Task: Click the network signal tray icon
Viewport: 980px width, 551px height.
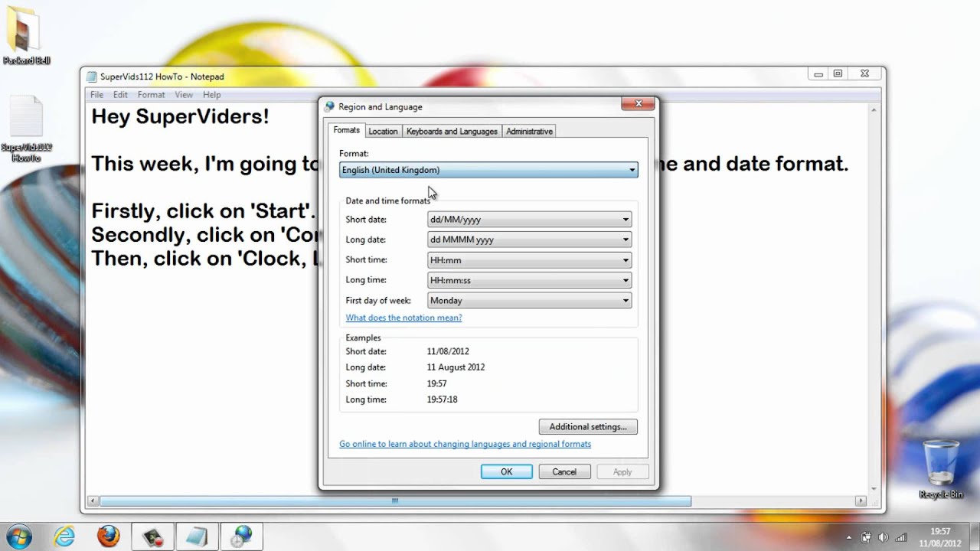Action: pyautogui.click(x=900, y=537)
